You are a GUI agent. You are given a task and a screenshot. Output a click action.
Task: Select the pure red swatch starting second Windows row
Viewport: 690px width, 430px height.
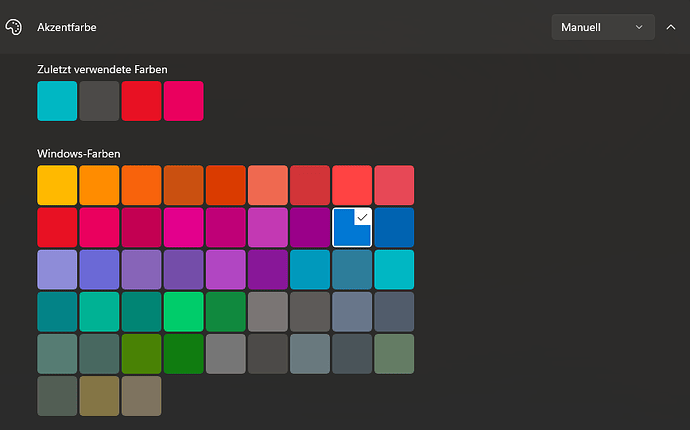pos(57,228)
